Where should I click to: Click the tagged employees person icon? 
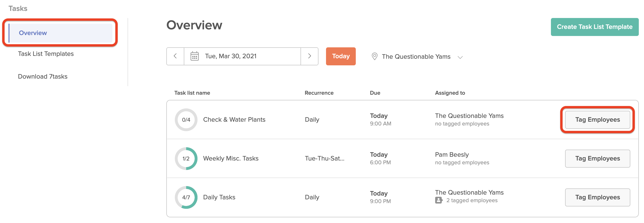(439, 200)
